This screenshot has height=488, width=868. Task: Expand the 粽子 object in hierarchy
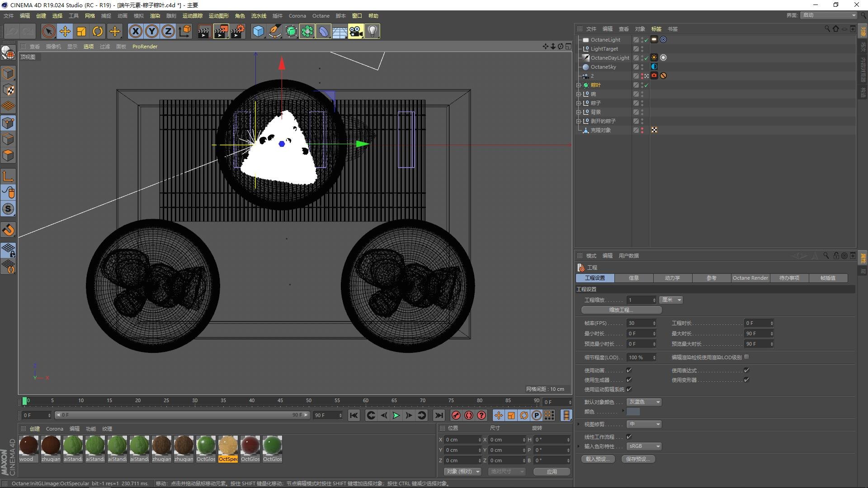(x=579, y=103)
